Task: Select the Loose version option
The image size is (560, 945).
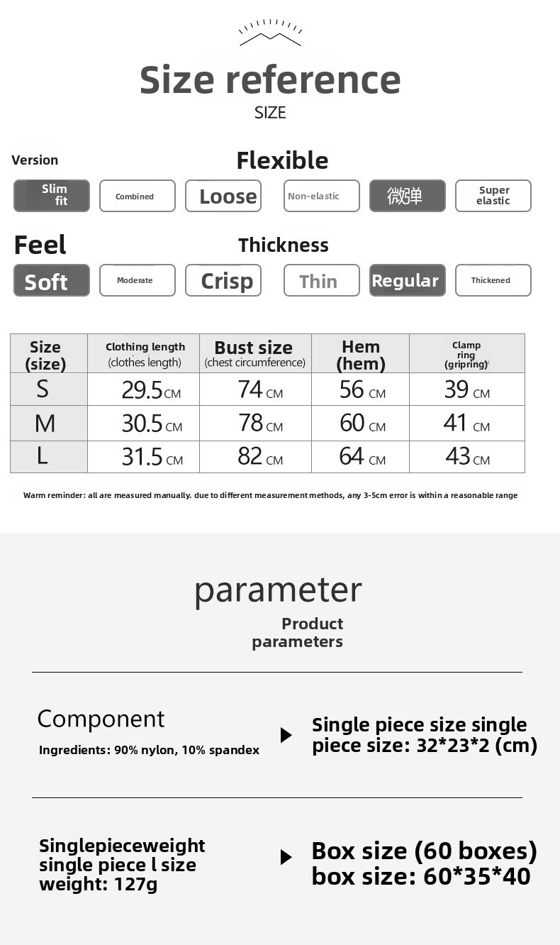Action: 223,196
